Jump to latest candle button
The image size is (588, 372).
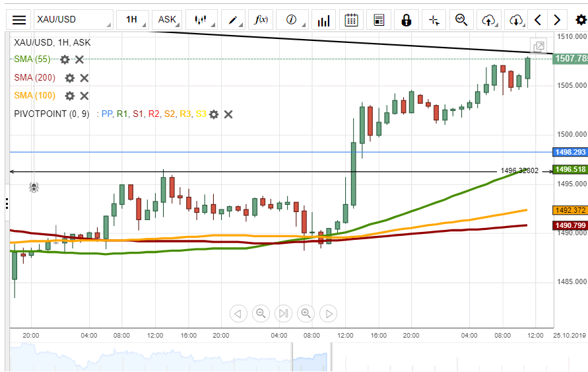tap(284, 313)
